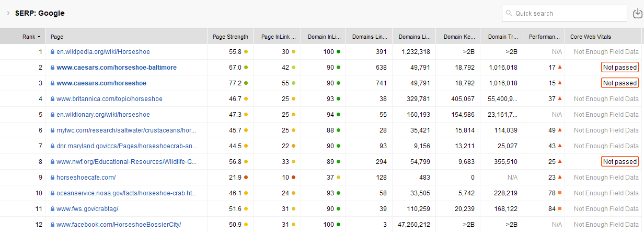Screen dimensions: 644x232
Task: Click the Not passed badge for nwf.org
Action: (x=619, y=162)
